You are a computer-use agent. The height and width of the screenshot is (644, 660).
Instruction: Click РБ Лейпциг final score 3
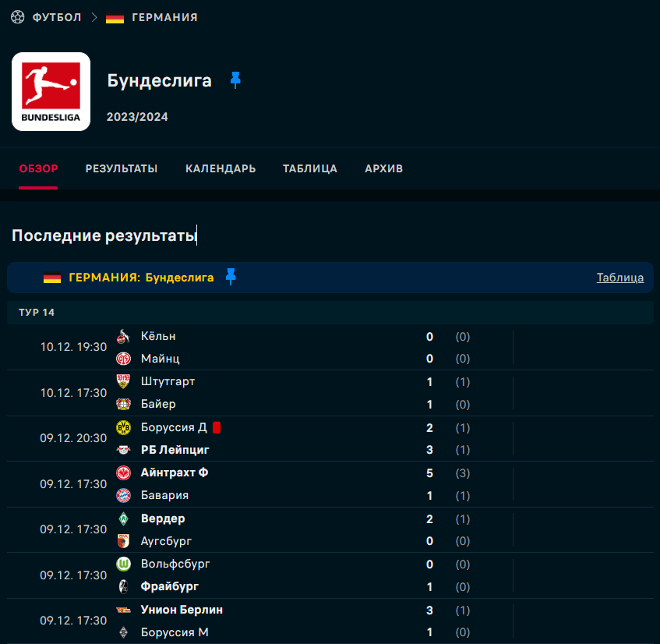click(429, 450)
